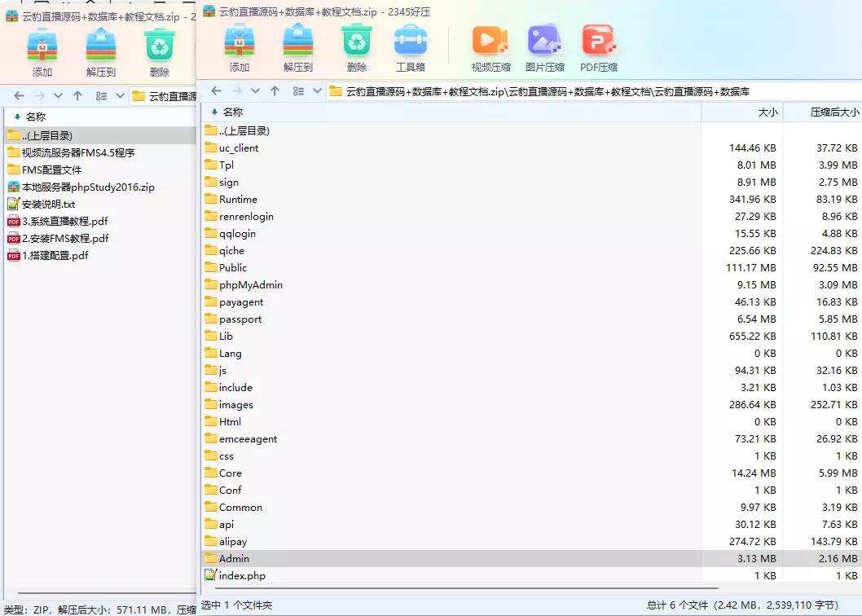Click the 删除 recycle icon in front window
This screenshot has height=616, width=862.
(x=357, y=42)
